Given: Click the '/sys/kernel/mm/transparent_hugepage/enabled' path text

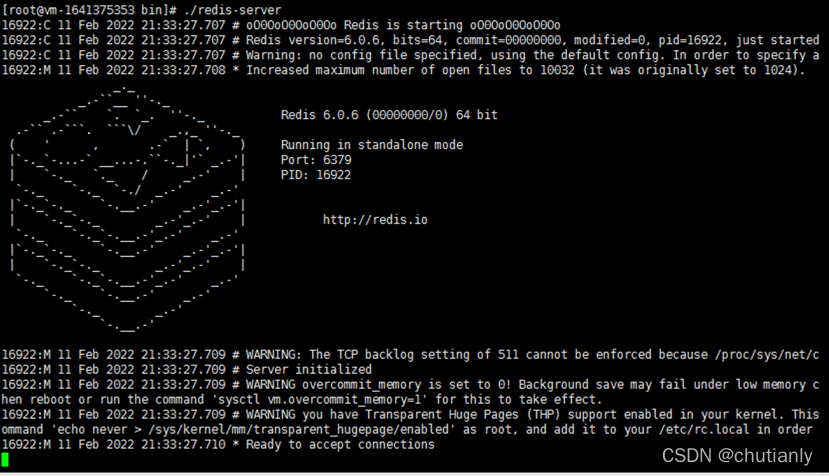Looking at the screenshot, I should point(298,429).
